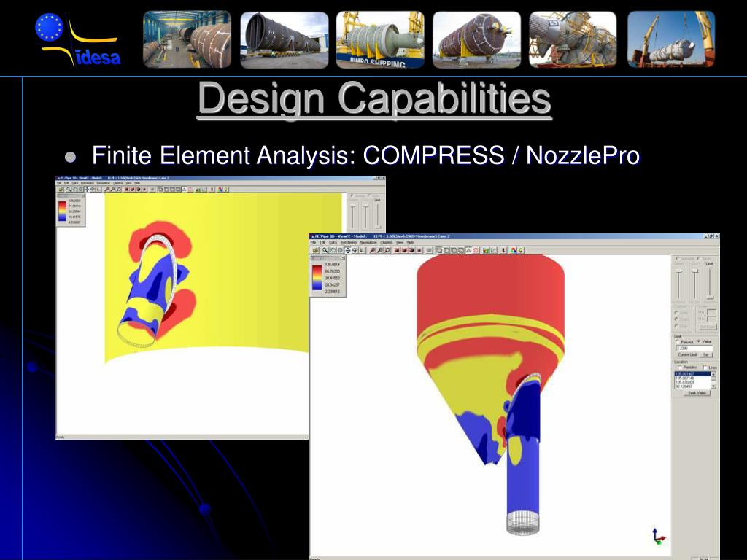
Task: Open View menu in front ViewFE window
Action: [400, 242]
